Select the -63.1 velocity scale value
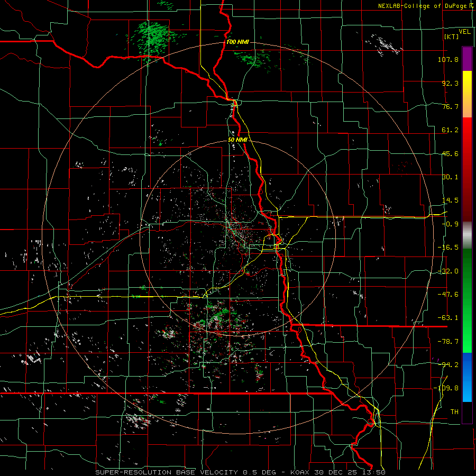Image resolution: width=476 pixels, height=476 pixels. pos(448,318)
